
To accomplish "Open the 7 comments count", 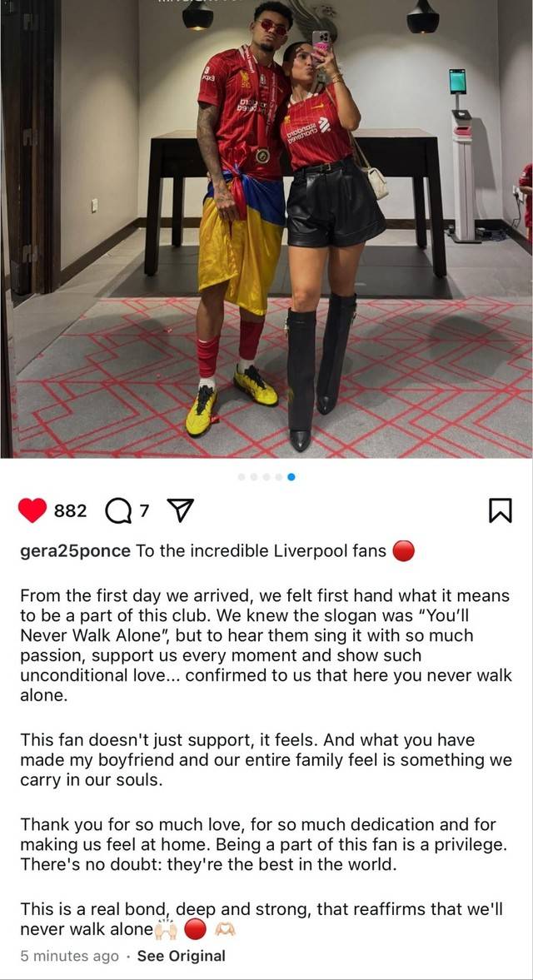I will click(x=144, y=510).
